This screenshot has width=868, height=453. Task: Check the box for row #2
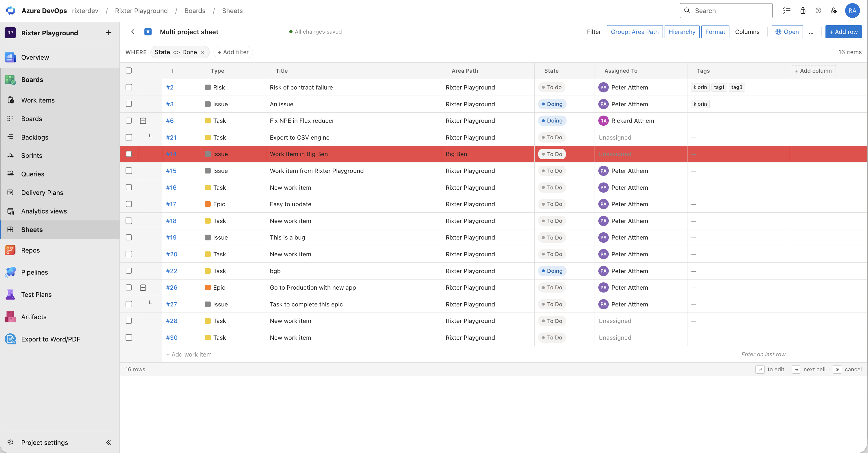[x=129, y=87]
